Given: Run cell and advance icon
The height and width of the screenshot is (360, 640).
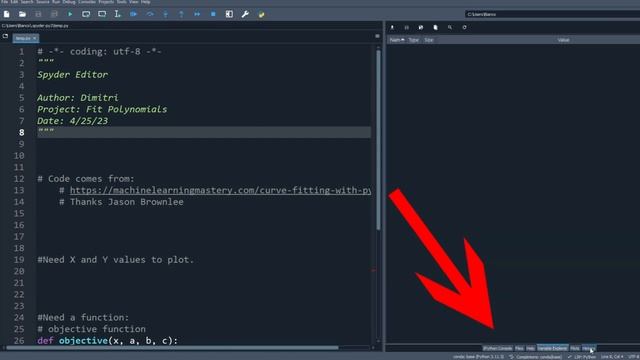Looking at the screenshot, I should click(x=102, y=14).
